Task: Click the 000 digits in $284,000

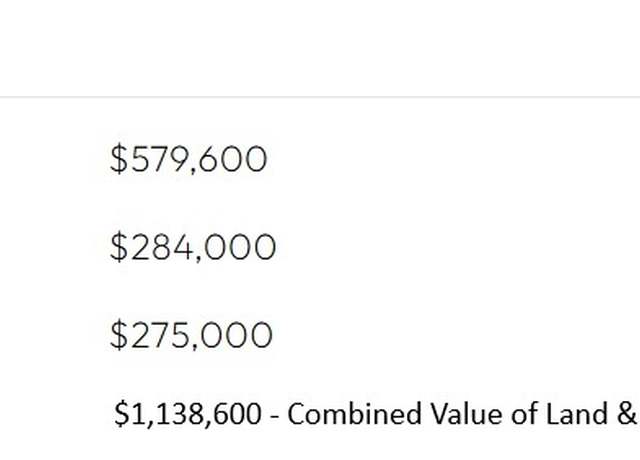Action: 240,247
